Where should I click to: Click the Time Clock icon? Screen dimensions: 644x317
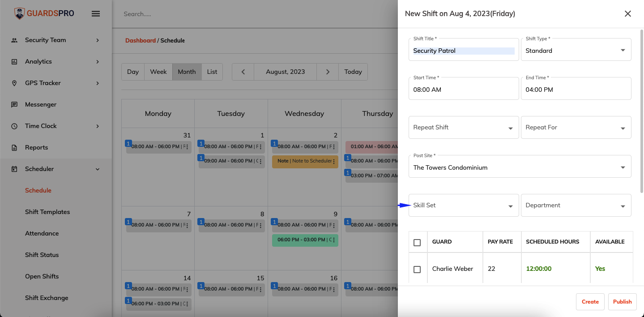[x=14, y=126]
